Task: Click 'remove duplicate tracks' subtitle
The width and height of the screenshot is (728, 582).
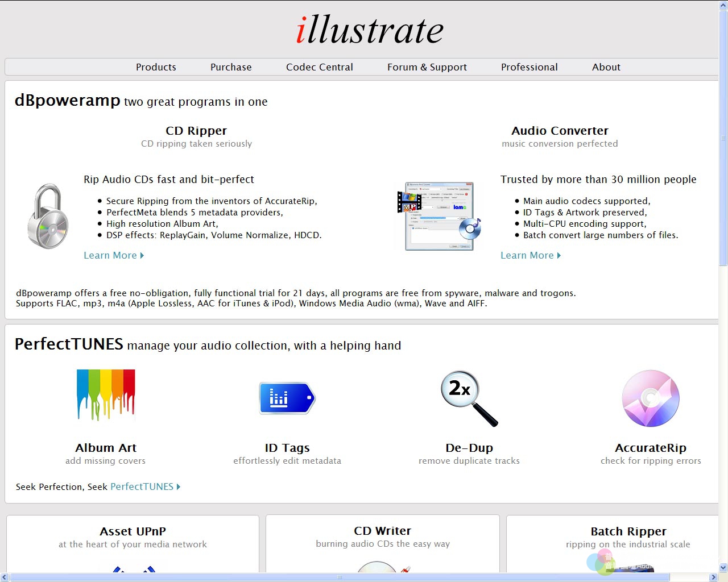Action: point(469,461)
